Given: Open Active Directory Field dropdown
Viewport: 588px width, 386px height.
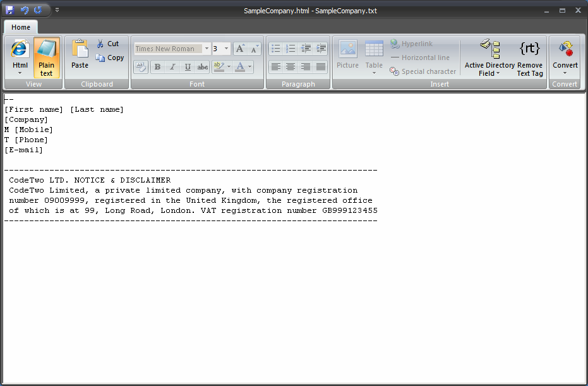Looking at the screenshot, I should 489,57.
